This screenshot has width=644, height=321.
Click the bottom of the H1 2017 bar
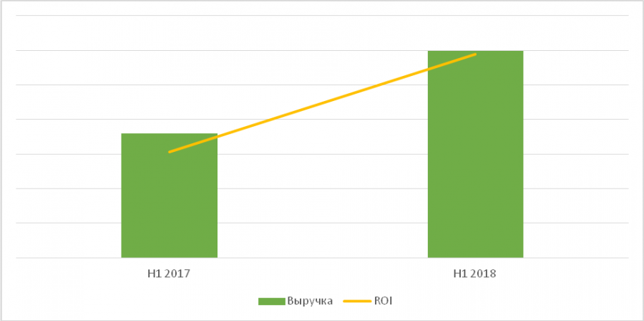tap(169, 254)
